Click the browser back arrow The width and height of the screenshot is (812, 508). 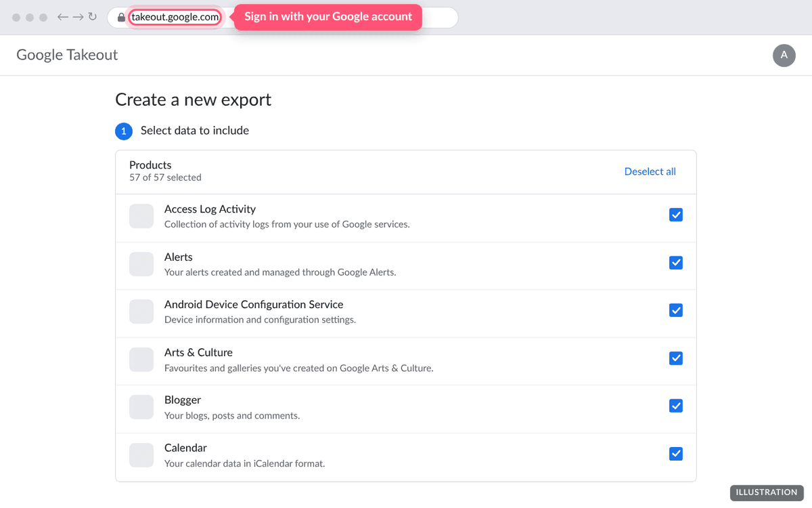click(x=63, y=17)
